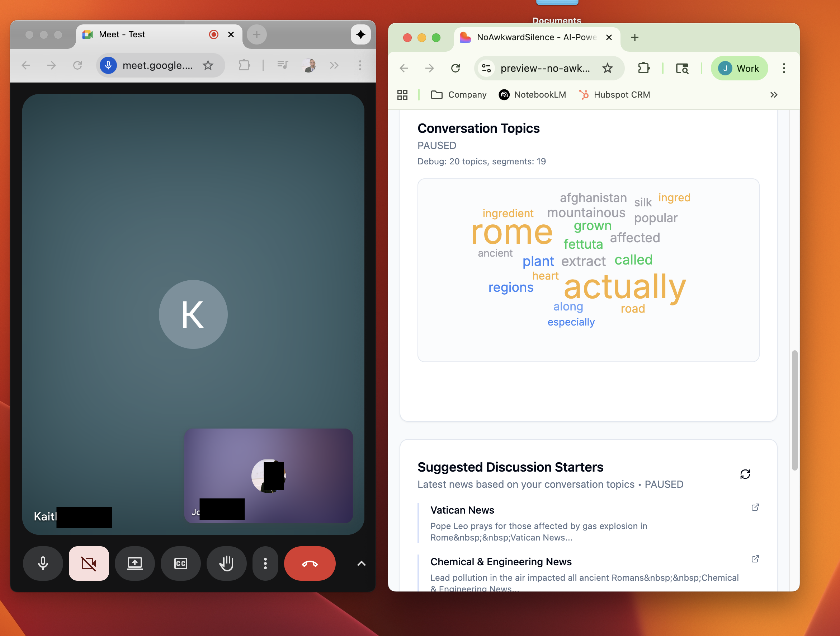Open Chemical & Engineering News external link

point(755,559)
